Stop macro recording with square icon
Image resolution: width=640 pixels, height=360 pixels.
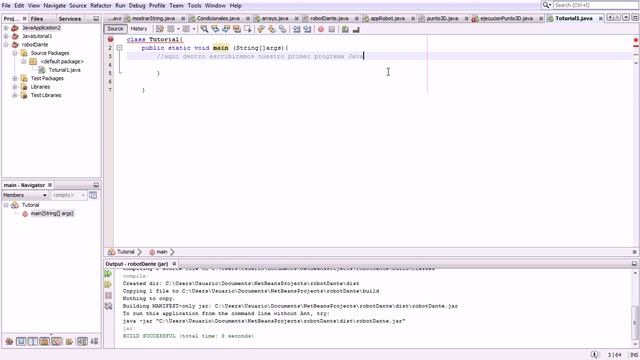[x=331, y=29]
